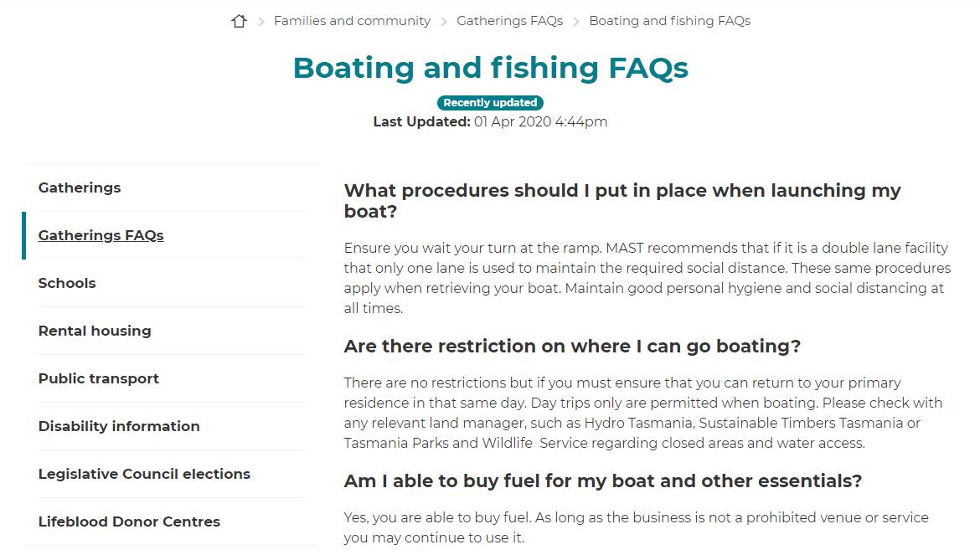Viewport: 980px width, 555px height.
Task: Open Gatherings in the sidebar menu
Action: pyautogui.click(x=80, y=188)
